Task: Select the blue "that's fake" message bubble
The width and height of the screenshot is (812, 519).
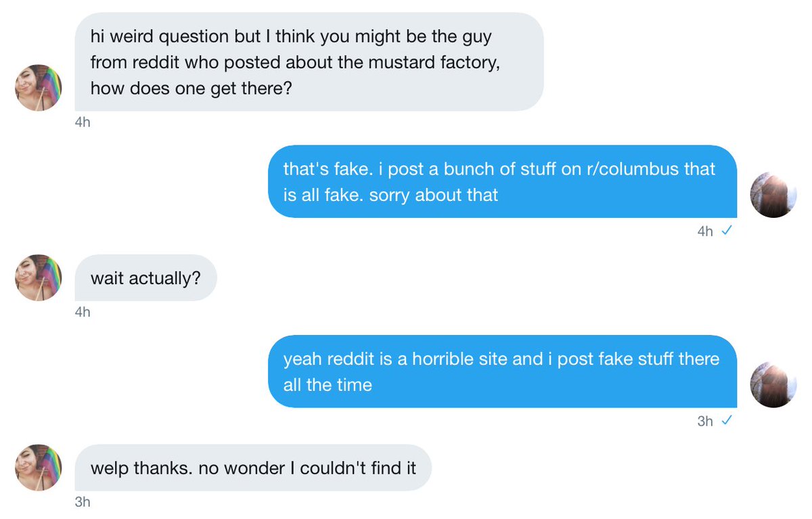Action: pyautogui.click(x=502, y=181)
